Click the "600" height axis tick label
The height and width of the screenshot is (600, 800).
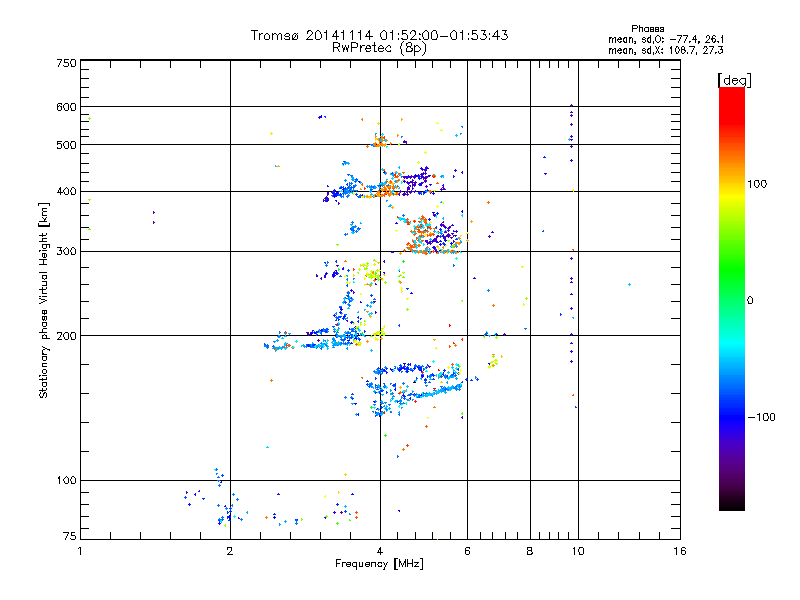pyautogui.click(x=66, y=107)
